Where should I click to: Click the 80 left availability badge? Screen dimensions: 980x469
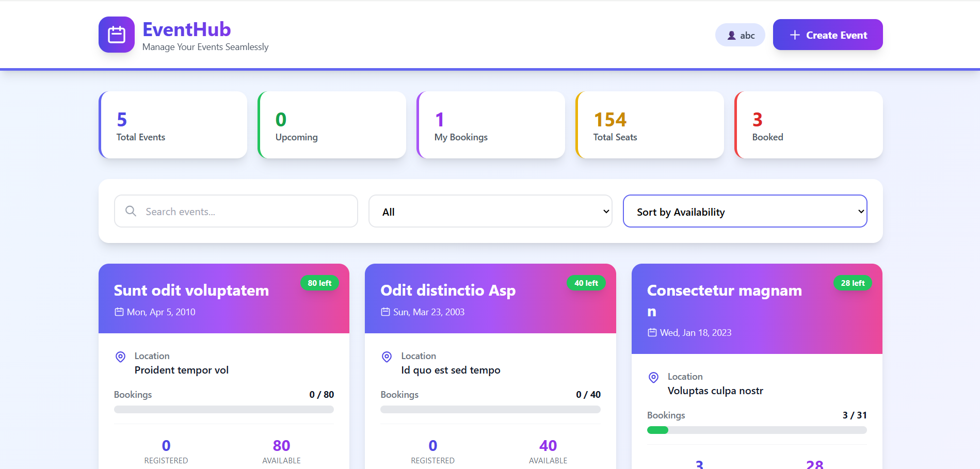[x=319, y=283]
